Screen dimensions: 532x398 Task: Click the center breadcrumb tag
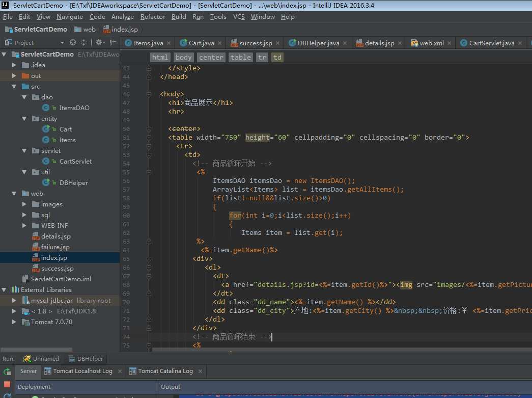(211, 58)
